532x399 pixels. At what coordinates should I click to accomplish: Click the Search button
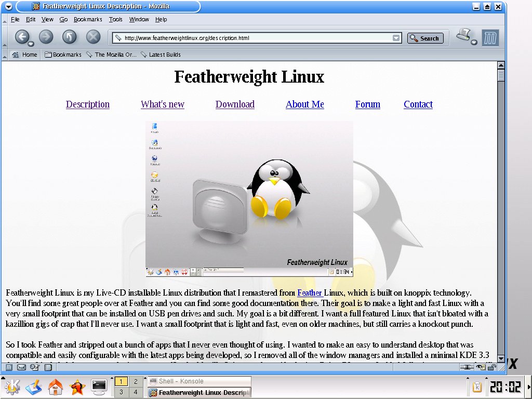[x=425, y=38]
